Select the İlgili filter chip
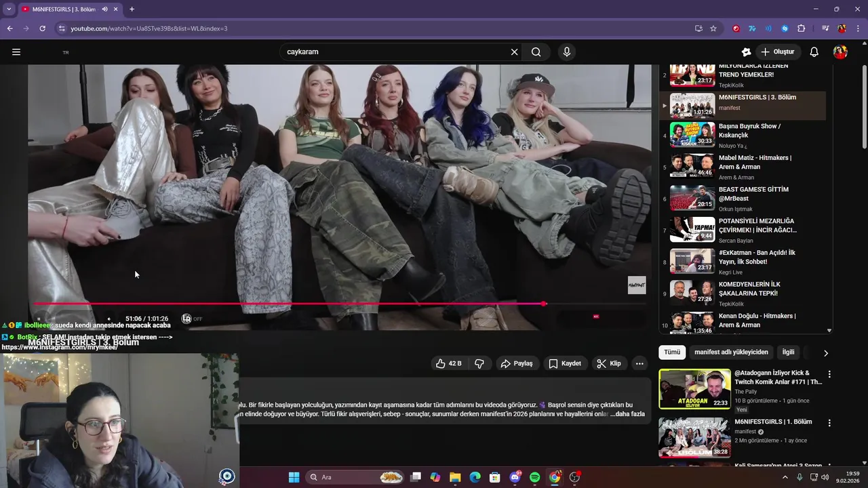 [x=788, y=352]
